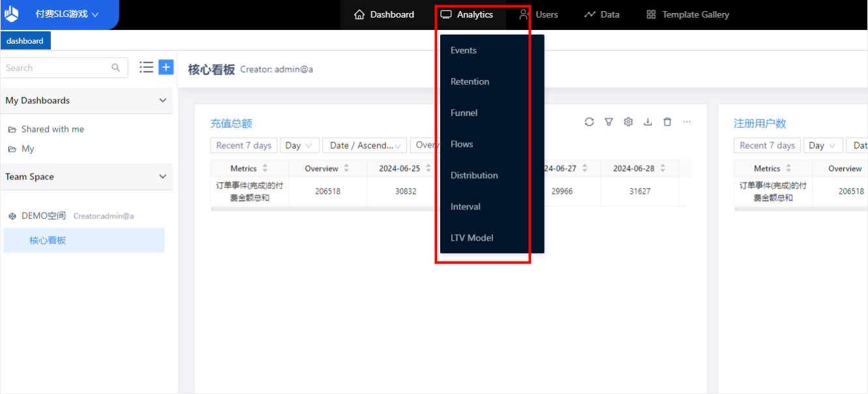Click the refresh icon on 充值总额 card
Screen dimensions: 868x394
[589, 122]
